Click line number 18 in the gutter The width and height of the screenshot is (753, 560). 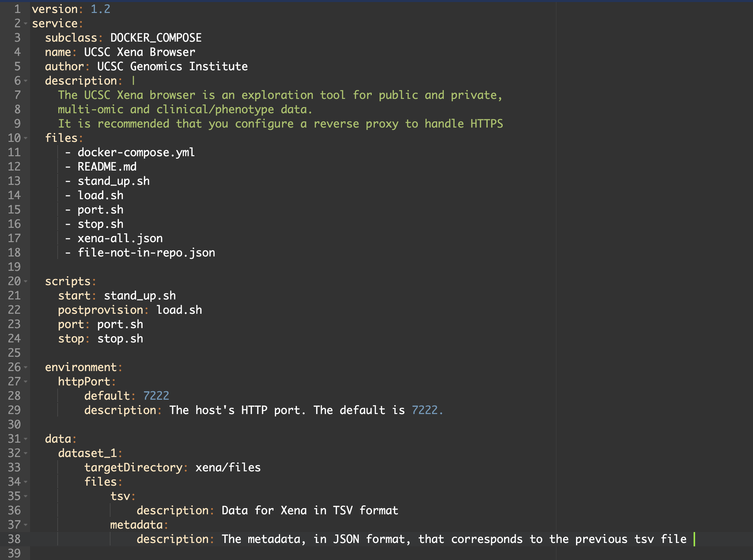click(14, 252)
